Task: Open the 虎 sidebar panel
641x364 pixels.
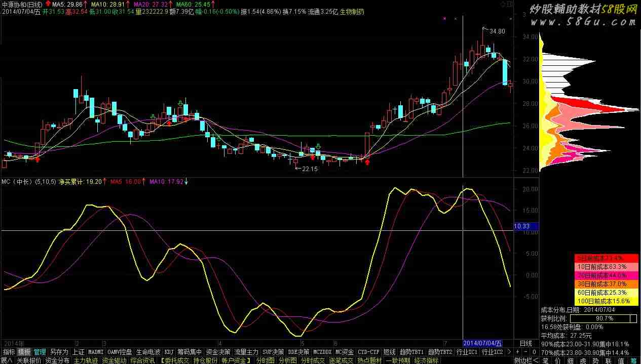Action: pyautogui.click(x=583, y=360)
